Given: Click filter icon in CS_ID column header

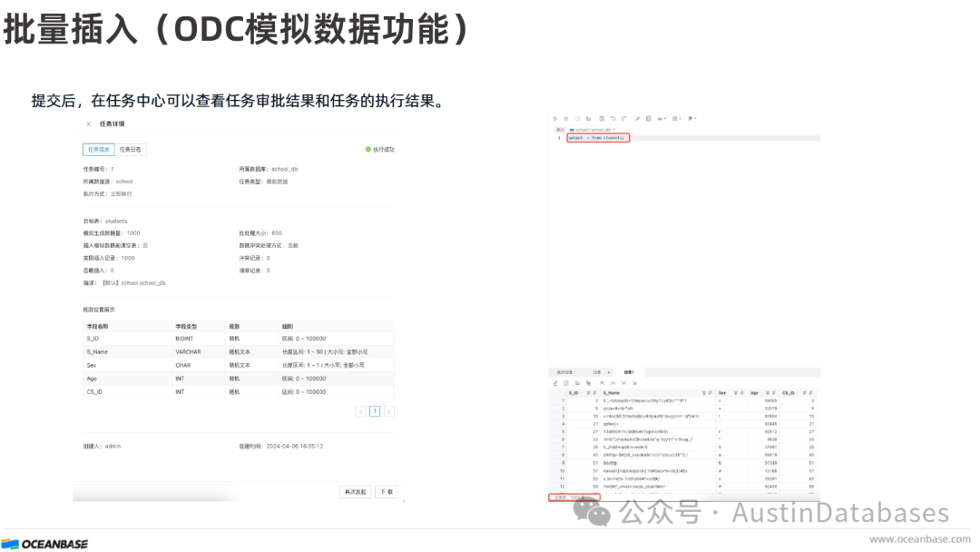Looking at the screenshot, I should [805, 393].
